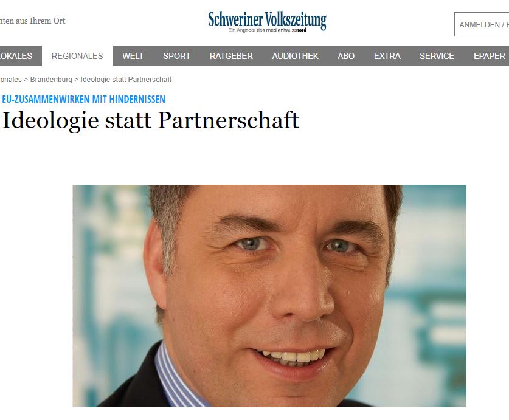The width and height of the screenshot is (509, 420).
Task: Open the EU-Zusammenwirken mit Hindernissen kicker
Action: pyautogui.click(x=84, y=99)
